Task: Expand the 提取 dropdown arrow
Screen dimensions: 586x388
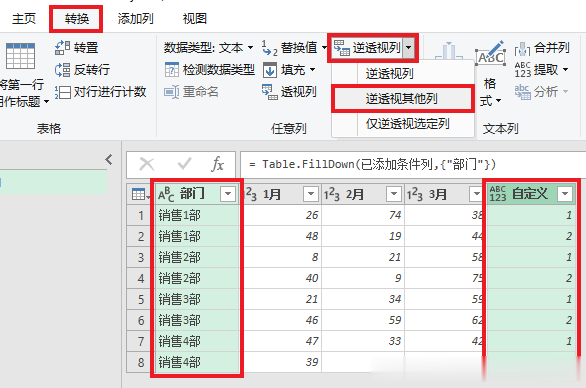Action: tap(565, 70)
